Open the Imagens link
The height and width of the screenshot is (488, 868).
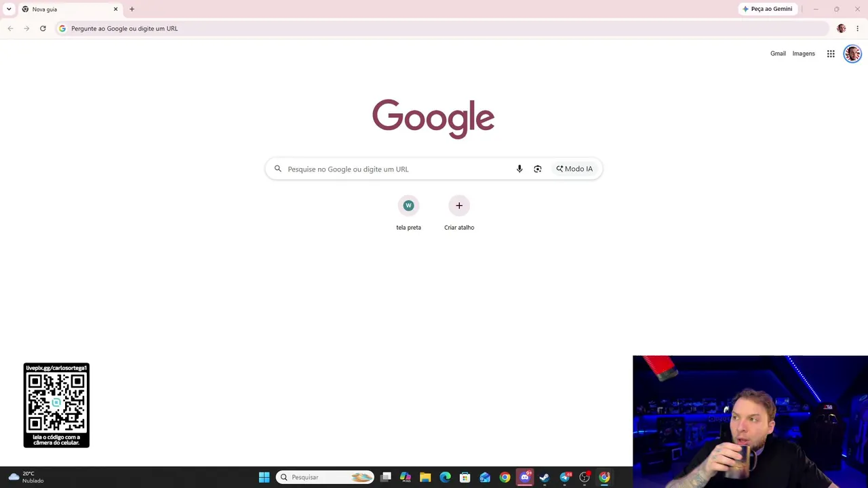[x=804, y=54]
